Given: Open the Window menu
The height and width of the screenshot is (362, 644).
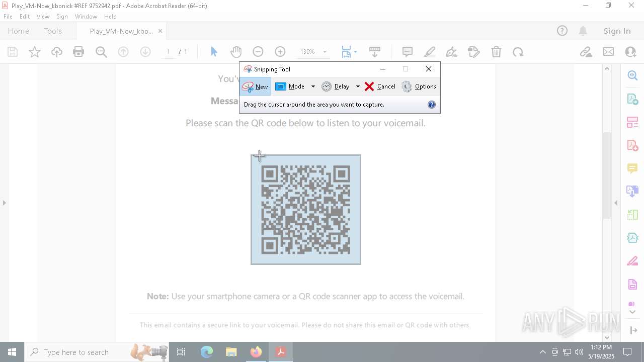Looking at the screenshot, I should [x=86, y=17].
